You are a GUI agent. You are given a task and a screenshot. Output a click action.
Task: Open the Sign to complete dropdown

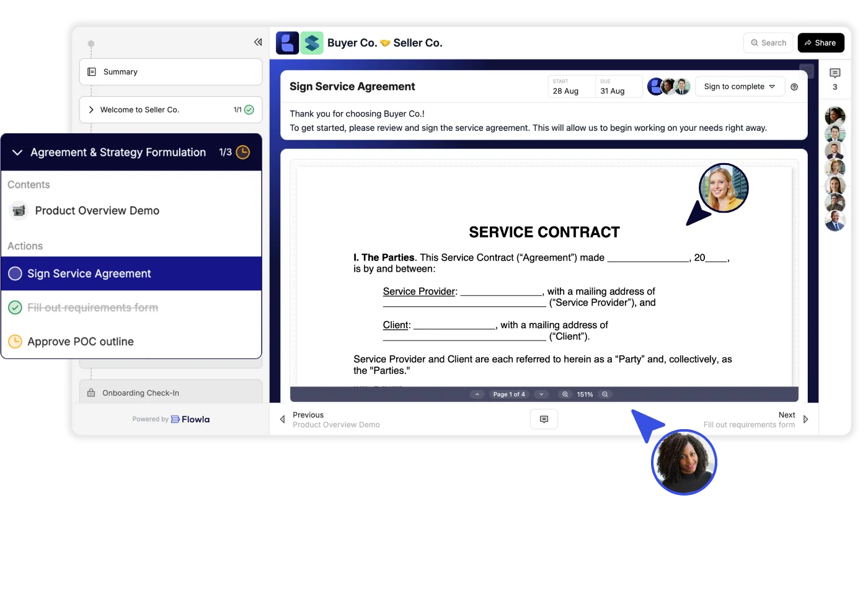tap(740, 87)
